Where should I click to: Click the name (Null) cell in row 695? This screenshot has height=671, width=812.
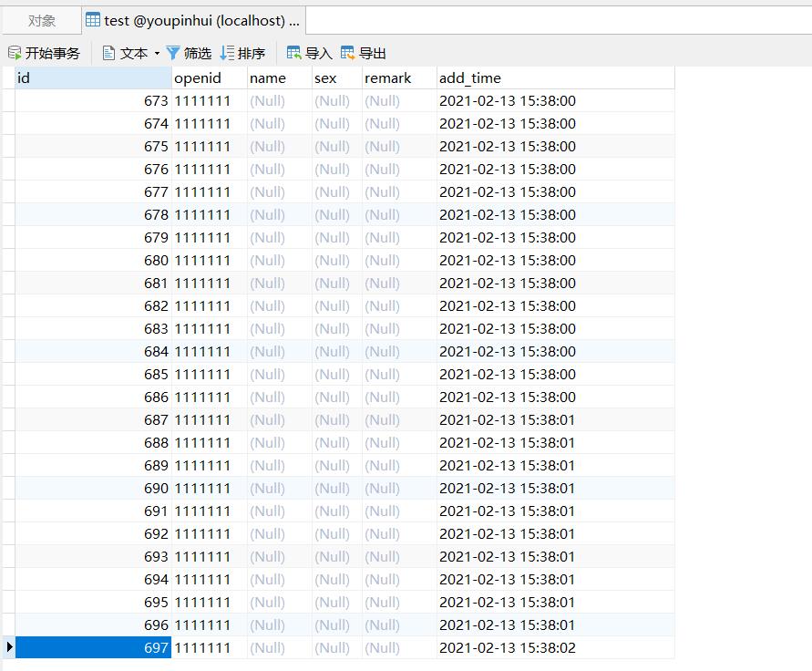click(x=280, y=602)
